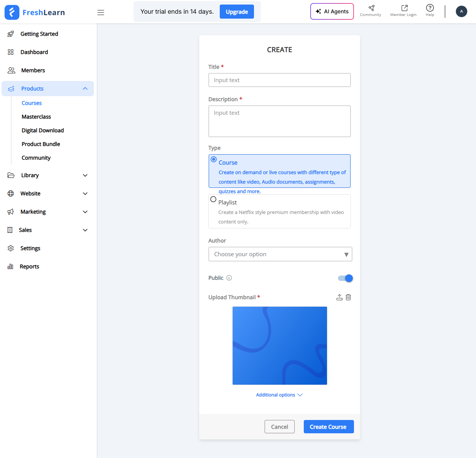Select the Playlist type radio button

click(213, 200)
